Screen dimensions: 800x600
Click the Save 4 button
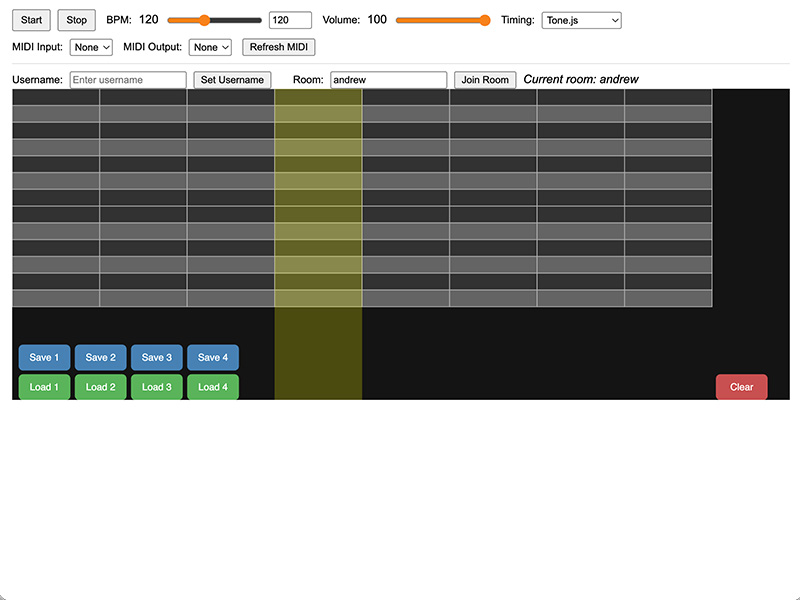tap(213, 358)
